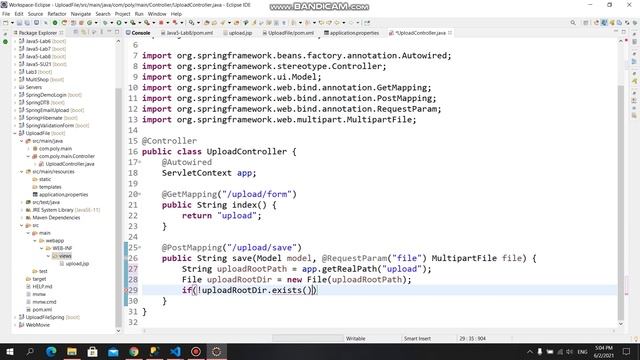Select pom.xml in UploadFile project
This screenshot has width=640, height=360.
[42, 309]
